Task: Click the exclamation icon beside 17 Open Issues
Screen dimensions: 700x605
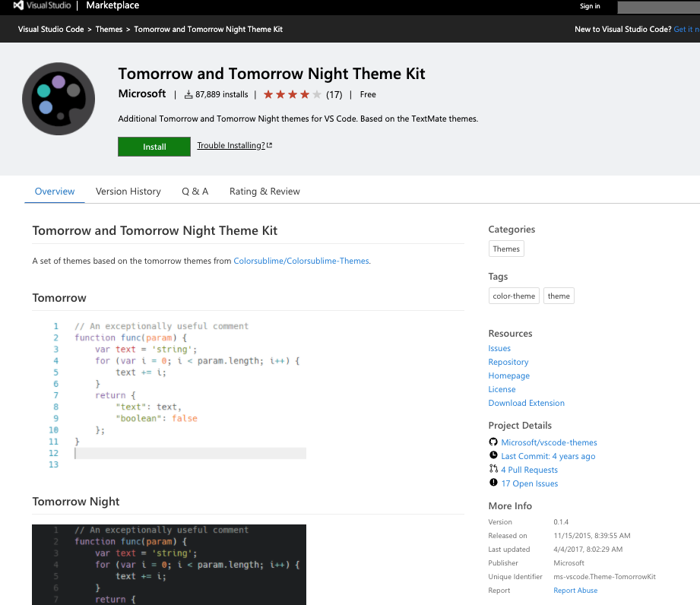Action: pos(494,483)
